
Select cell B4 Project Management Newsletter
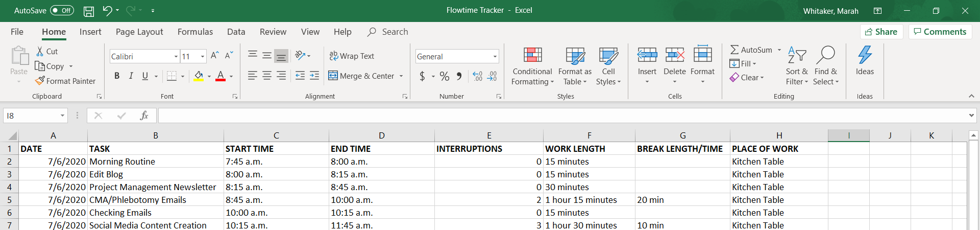pyautogui.click(x=153, y=187)
